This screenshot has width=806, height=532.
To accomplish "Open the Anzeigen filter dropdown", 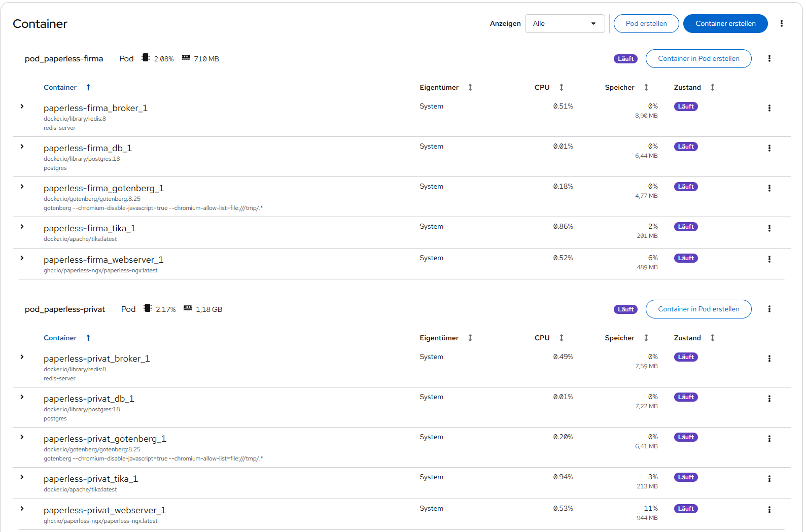I will [565, 23].
